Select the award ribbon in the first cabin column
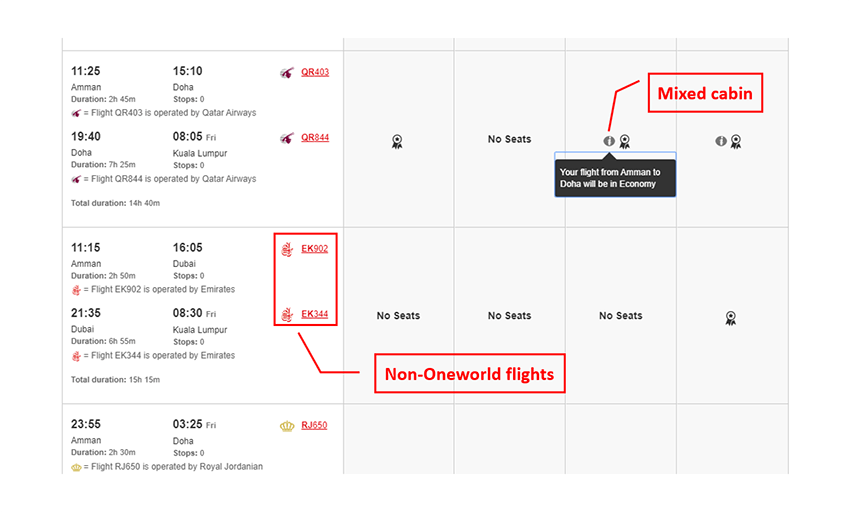 [x=397, y=141]
